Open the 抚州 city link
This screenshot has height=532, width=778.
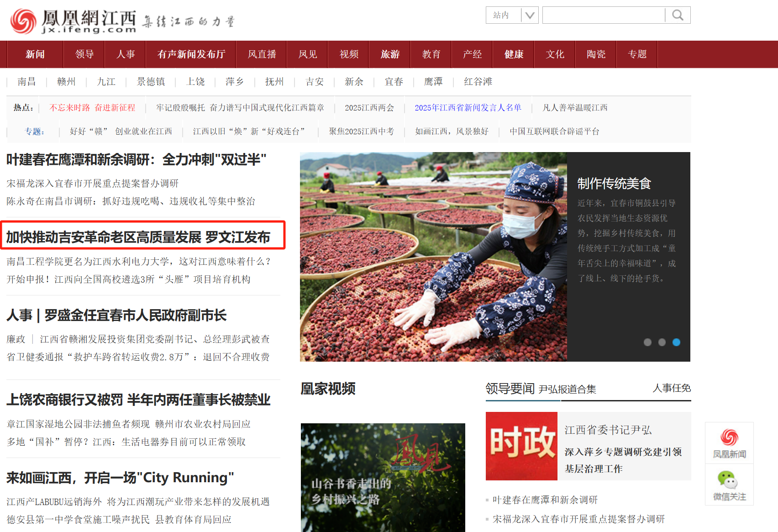[274, 82]
